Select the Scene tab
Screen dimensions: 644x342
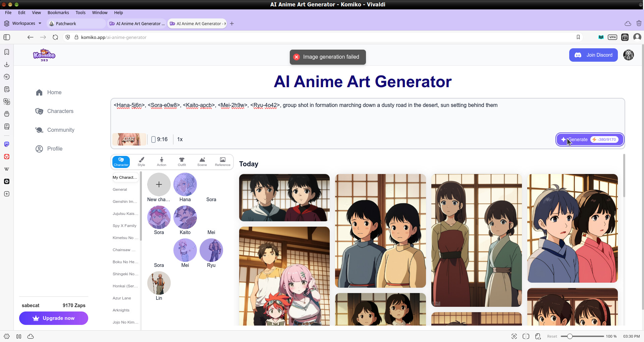click(202, 162)
